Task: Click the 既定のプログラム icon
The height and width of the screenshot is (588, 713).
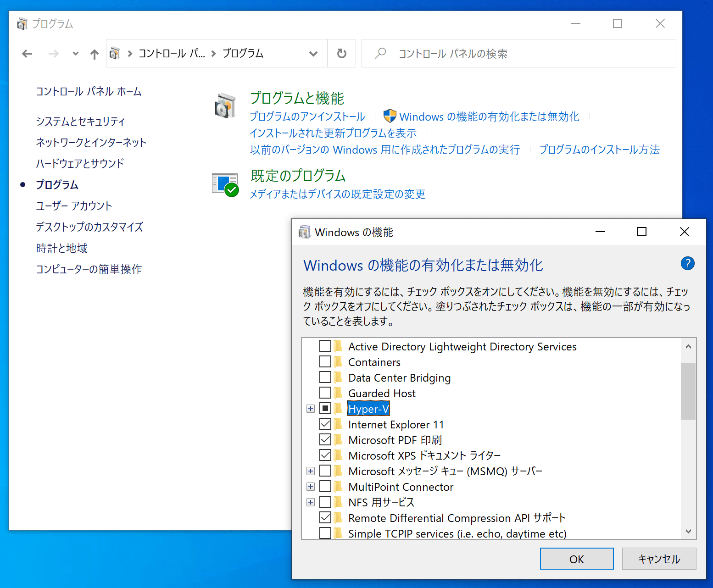Action: point(225,185)
